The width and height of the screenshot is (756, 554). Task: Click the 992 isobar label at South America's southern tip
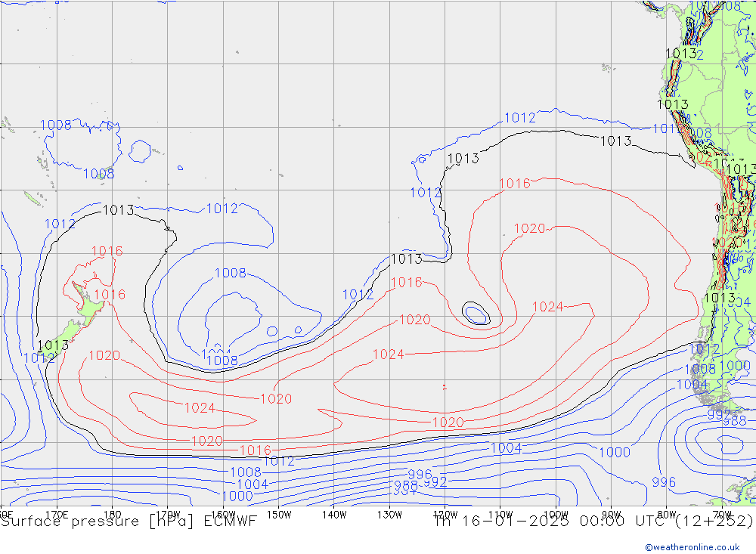718,414
